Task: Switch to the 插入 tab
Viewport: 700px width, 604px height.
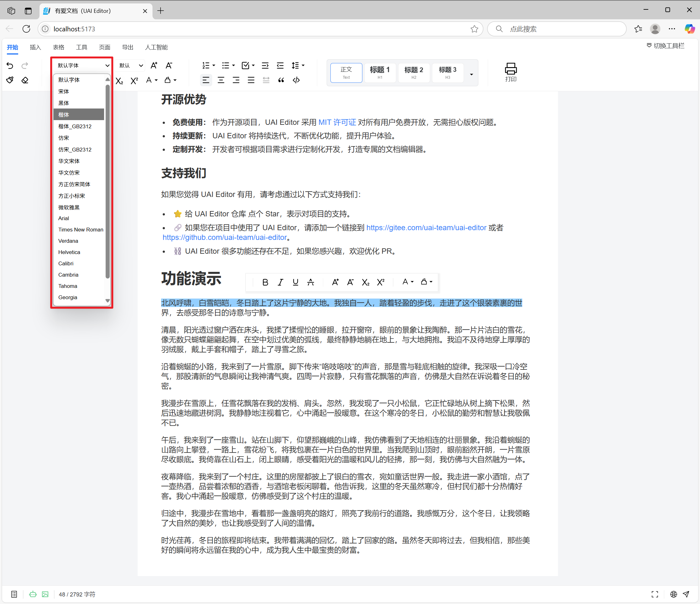Action: pyautogui.click(x=35, y=47)
